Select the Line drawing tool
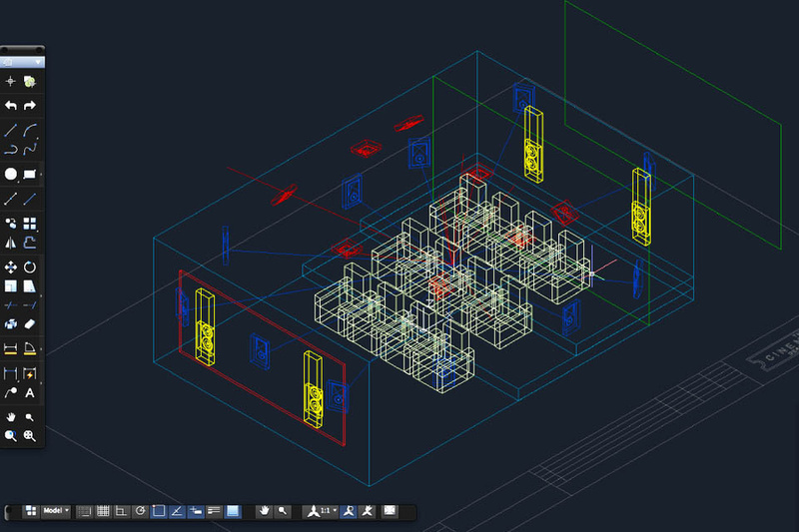 11,130
